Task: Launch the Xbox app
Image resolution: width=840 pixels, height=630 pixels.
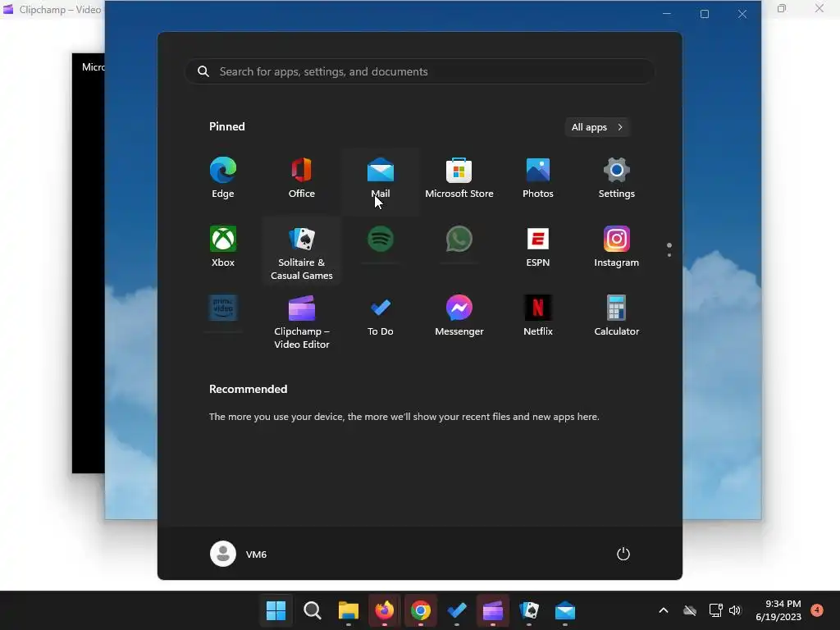Action: pyautogui.click(x=223, y=248)
